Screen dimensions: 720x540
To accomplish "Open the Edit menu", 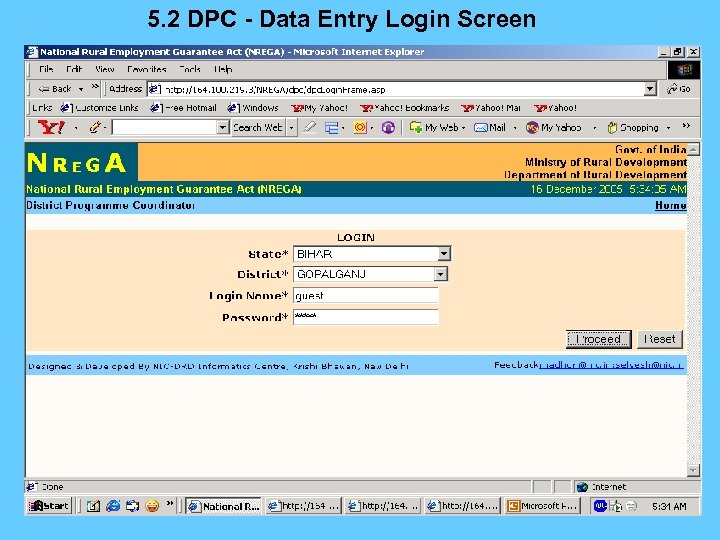I will point(73,69).
